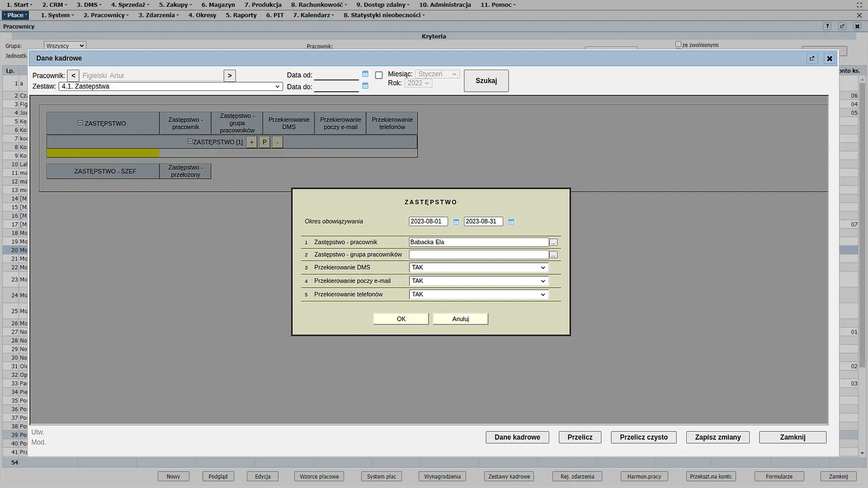The image size is (868, 488).
Task: Enable the ze zwolnionymi checkbox
Action: pos(678,44)
